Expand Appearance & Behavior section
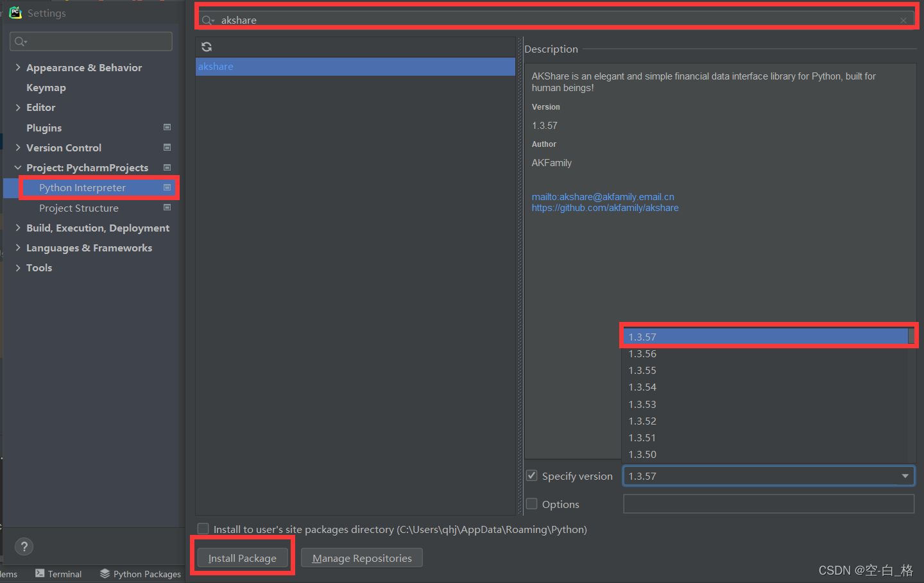Screen dimensions: 924x583 (18, 67)
